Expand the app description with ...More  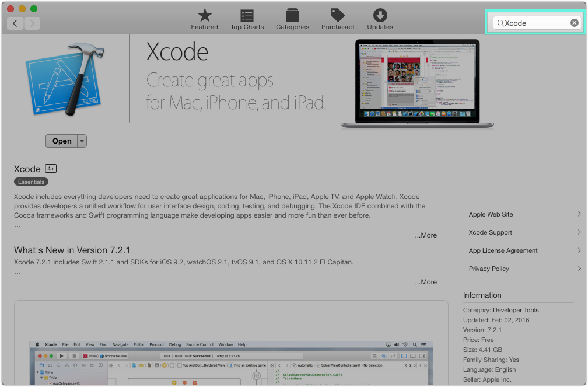coord(426,235)
